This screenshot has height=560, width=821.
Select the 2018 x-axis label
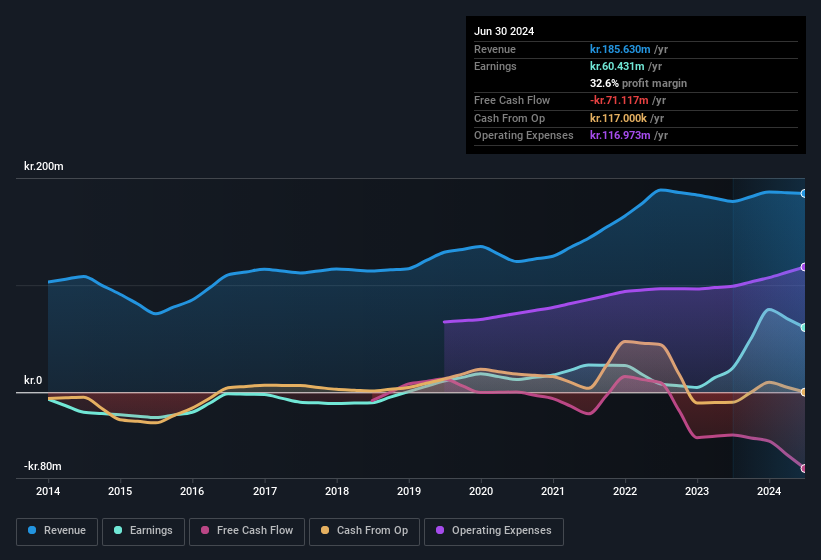(337, 491)
